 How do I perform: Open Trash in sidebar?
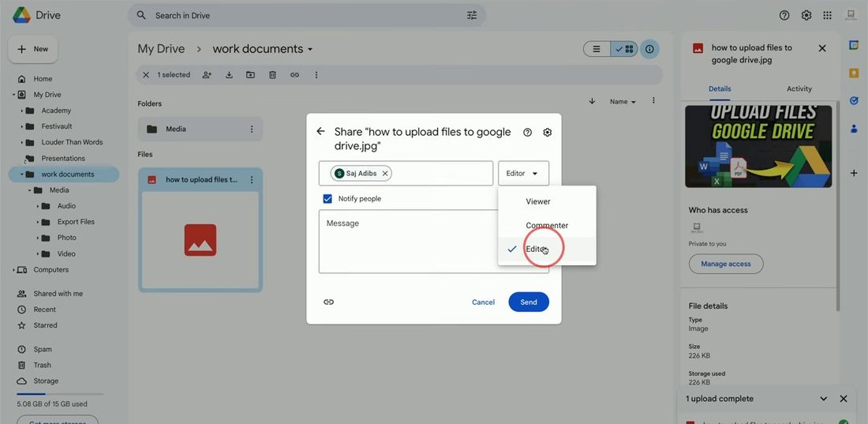pos(42,366)
